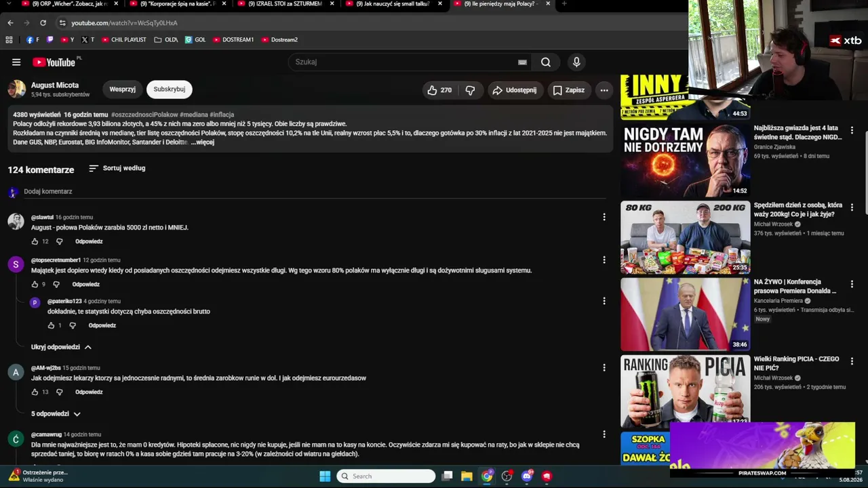This screenshot has width=868, height=488.
Task: Click the browser address bar URL
Action: (x=125, y=23)
